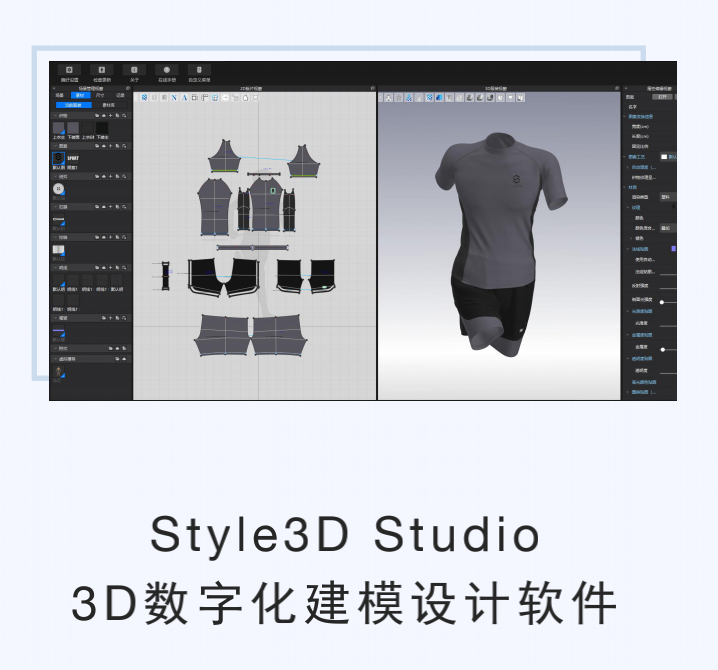Collapse the fabric section above the four swatches
The width and height of the screenshot is (718, 670).
[55, 116]
